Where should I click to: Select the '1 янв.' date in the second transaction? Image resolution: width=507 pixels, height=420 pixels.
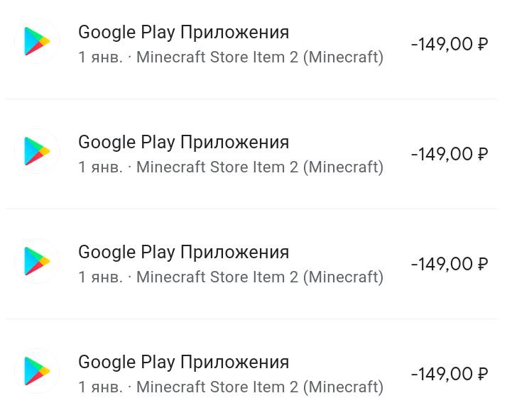click(100, 167)
